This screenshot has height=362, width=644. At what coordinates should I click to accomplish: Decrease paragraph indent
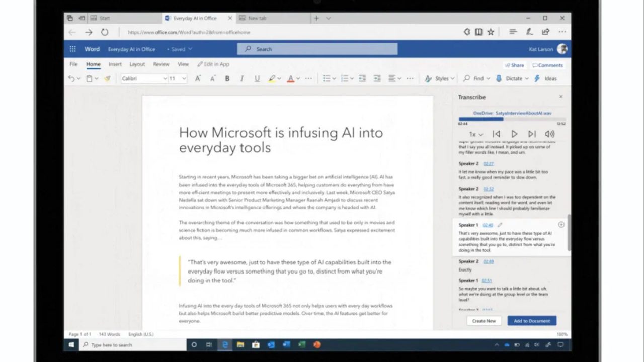[x=362, y=79]
